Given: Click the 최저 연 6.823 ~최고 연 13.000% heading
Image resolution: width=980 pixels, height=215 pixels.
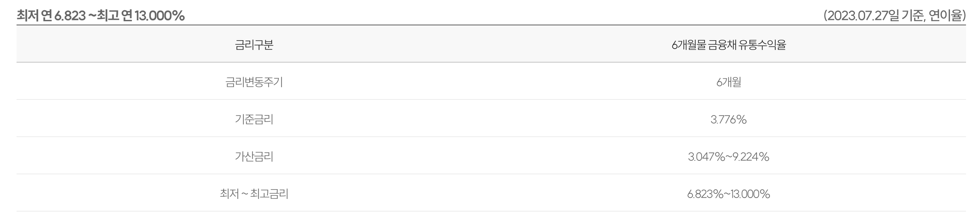Looking at the screenshot, I should (100, 16).
